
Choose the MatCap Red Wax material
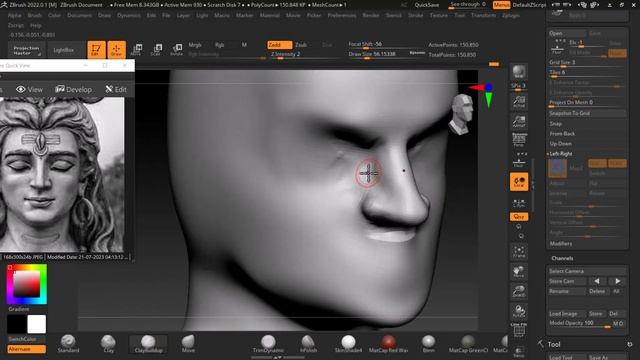[x=388, y=344]
